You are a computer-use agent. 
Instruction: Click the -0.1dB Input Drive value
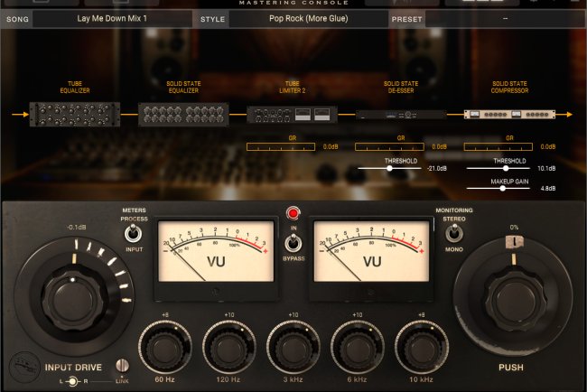click(x=75, y=228)
